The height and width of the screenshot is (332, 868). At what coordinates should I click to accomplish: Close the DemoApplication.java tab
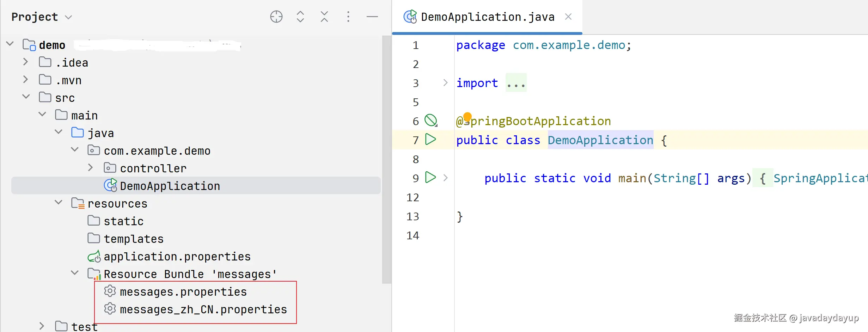[x=568, y=17]
